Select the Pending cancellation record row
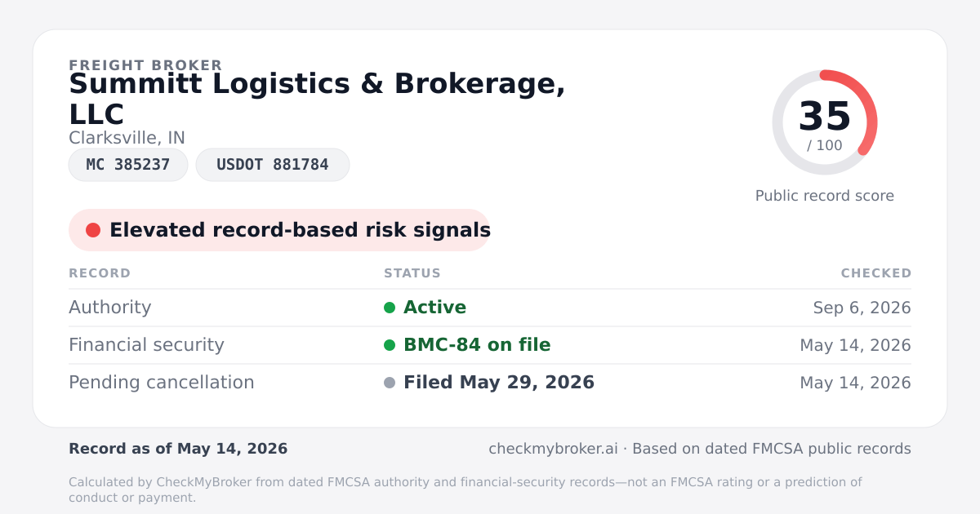 (x=490, y=383)
